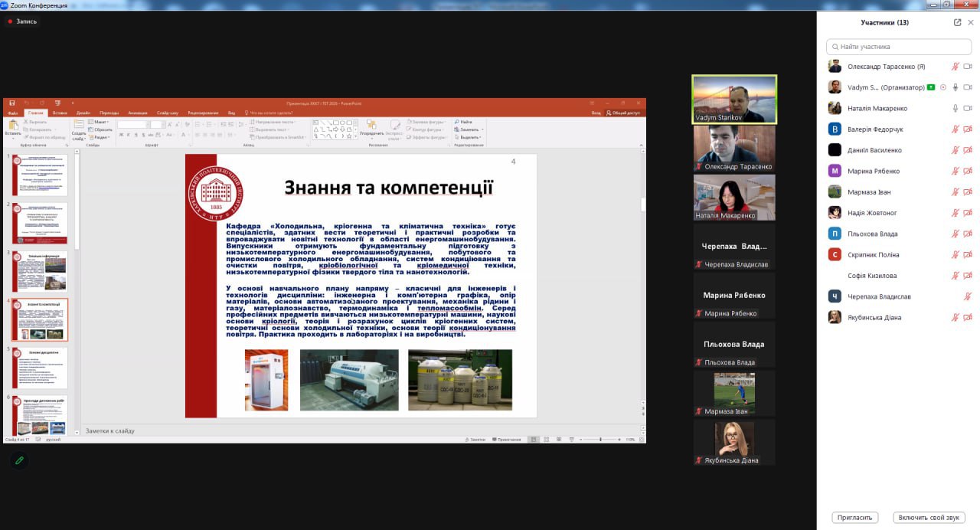Screen dimensions: 980x530
Task: Click the Arrange (Упорядочить) icon
Action: pyautogui.click(x=371, y=125)
